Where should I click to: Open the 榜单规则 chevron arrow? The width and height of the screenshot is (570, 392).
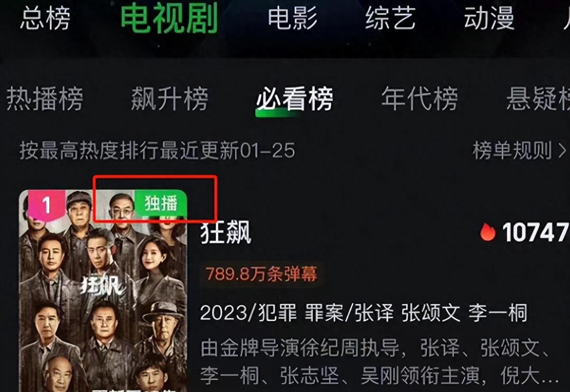coord(562,150)
